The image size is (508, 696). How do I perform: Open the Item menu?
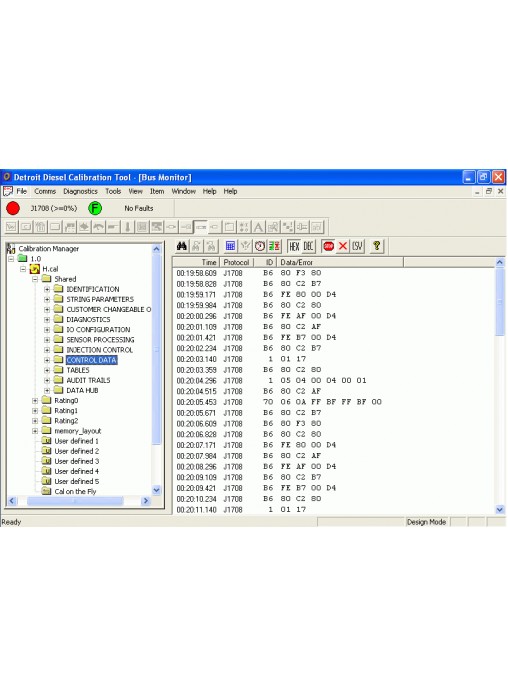tap(157, 191)
